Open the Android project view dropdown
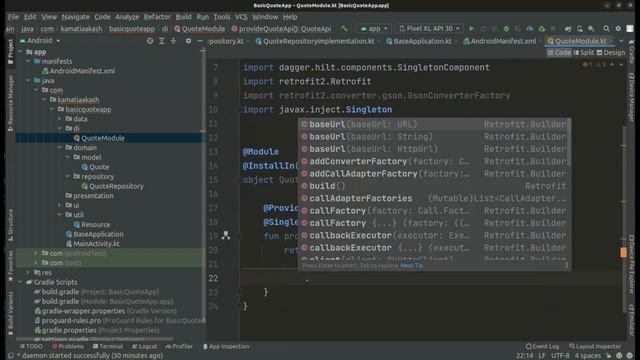This screenshot has width=640, height=360. pos(40,41)
